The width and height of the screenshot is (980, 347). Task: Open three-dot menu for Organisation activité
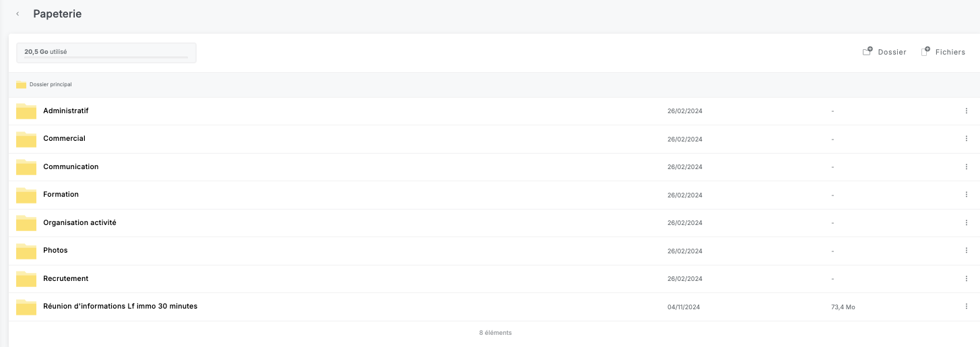tap(966, 222)
